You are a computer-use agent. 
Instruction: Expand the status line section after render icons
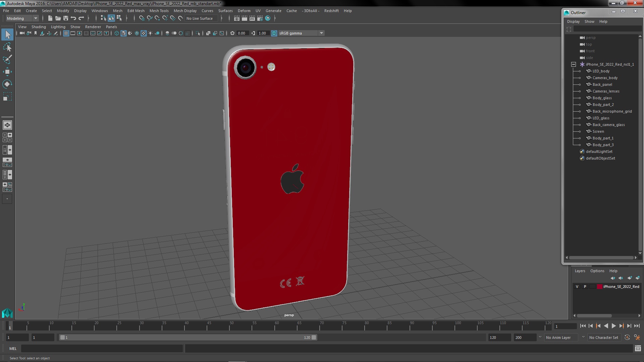(275, 18)
